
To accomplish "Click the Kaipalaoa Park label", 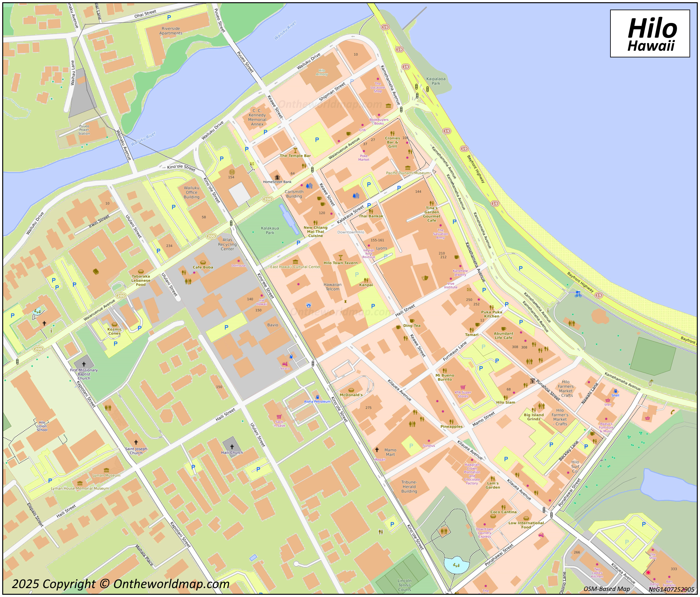I will [x=436, y=81].
